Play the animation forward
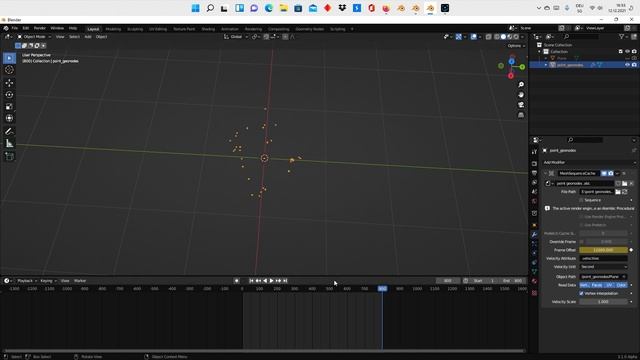Screen dimensions: 640x360 coord(272,281)
